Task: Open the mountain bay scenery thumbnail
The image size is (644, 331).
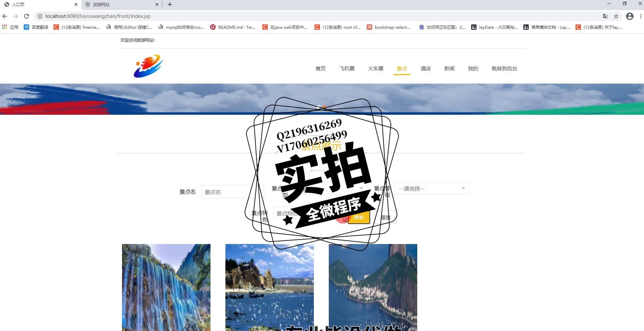Action: pyautogui.click(x=373, y=287)
